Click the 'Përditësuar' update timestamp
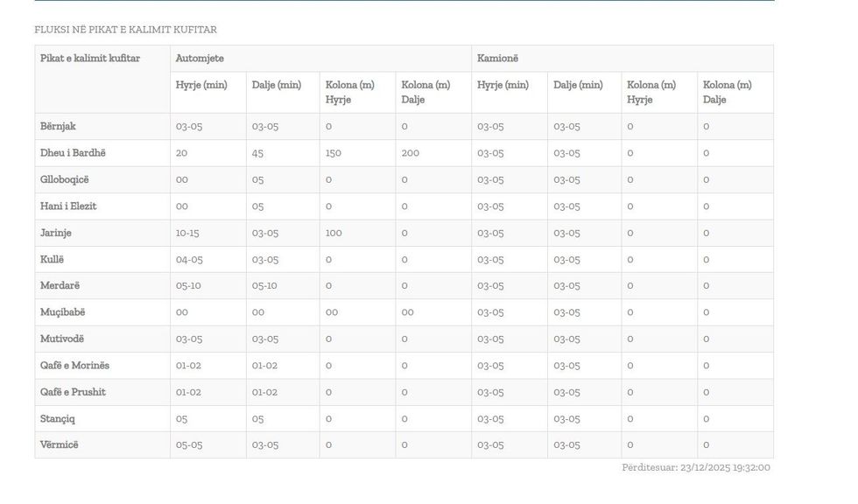Image resolution: width=858 pixels, height=504 pixels. tap(695, 467)
